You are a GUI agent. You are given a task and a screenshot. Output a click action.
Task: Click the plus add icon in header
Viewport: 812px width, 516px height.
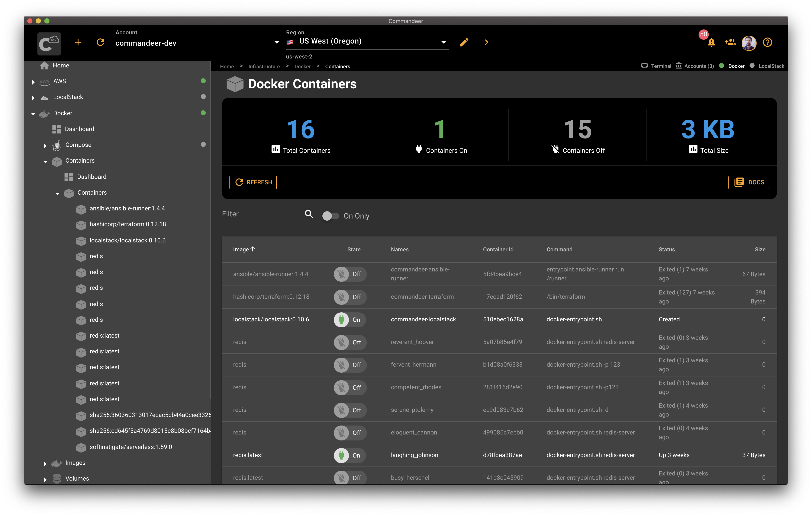tap(78, 42)
